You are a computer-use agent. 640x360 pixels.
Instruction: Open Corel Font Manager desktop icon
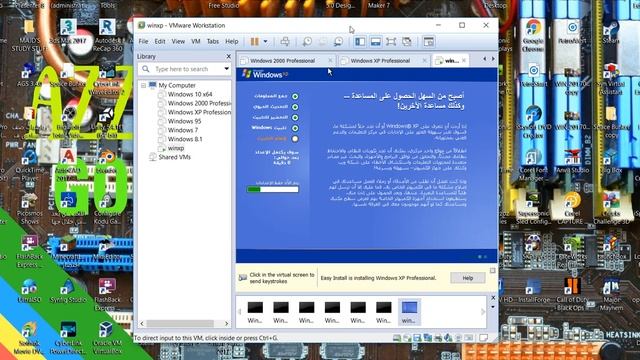pos(533,165)
